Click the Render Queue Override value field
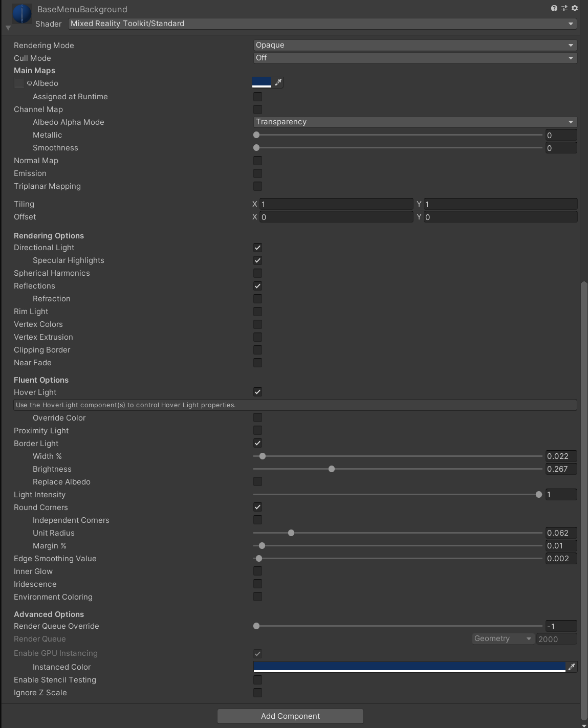The image size is (588, 728). tap(561, 626)
